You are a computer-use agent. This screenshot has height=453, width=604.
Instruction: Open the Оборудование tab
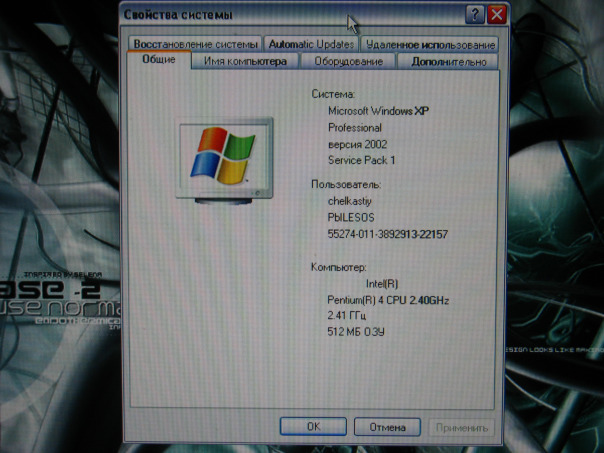click(348, 62)
